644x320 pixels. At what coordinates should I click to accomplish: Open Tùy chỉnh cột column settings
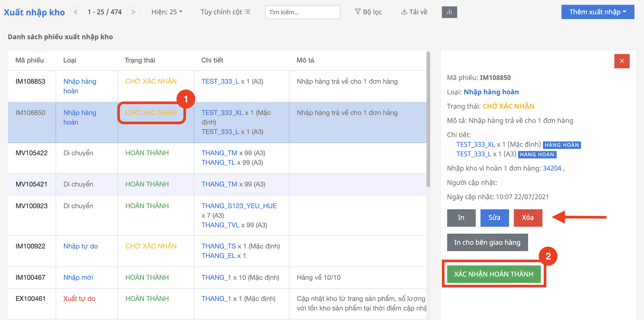[225, 12]
